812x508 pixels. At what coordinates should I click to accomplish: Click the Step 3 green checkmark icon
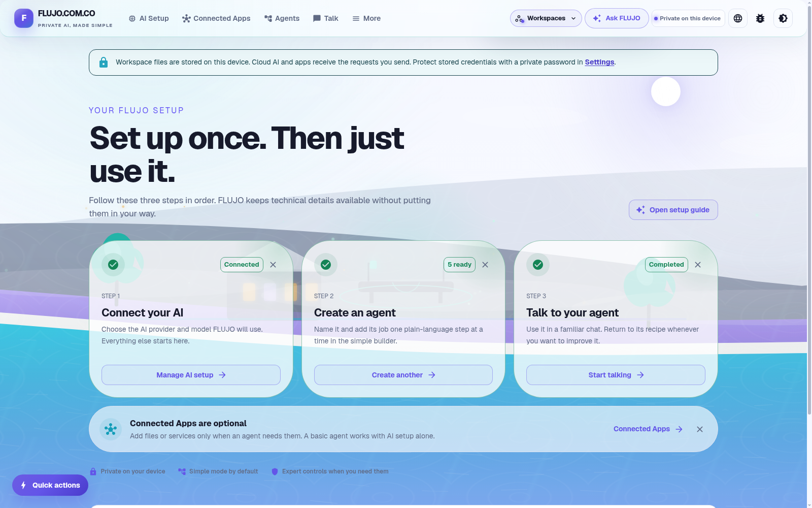538,265
